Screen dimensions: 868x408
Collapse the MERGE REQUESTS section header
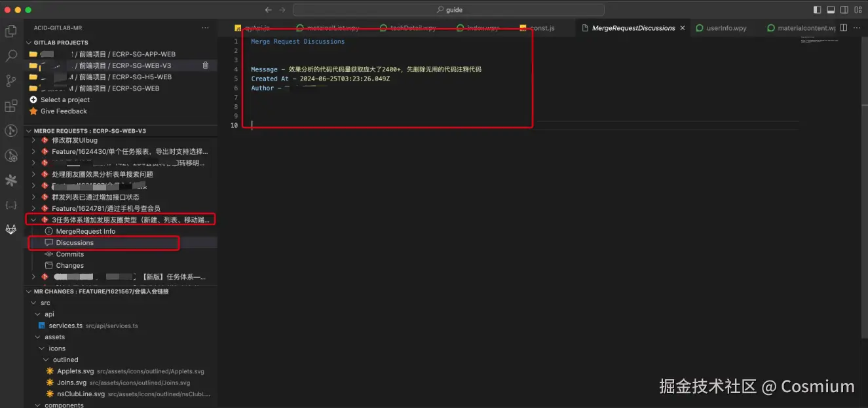pyautogui.click(x=29, y=131)
